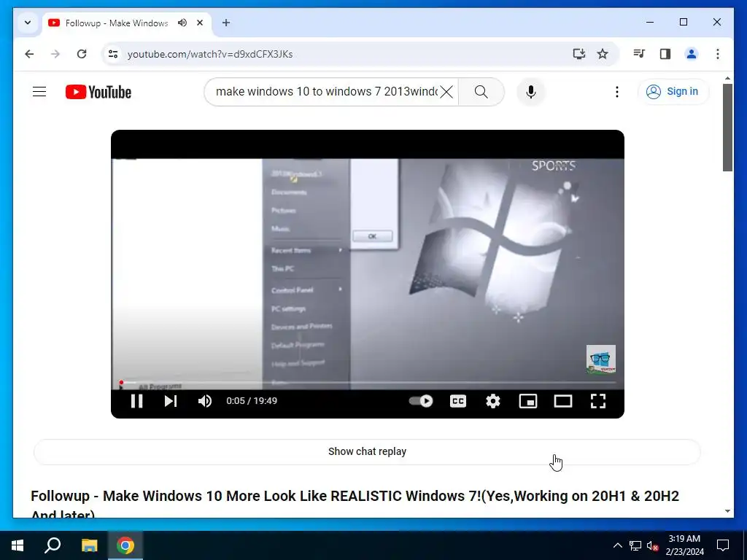Expand the tab search dropdown
Viewport: 747px width, 560px height.
point(28,23)
